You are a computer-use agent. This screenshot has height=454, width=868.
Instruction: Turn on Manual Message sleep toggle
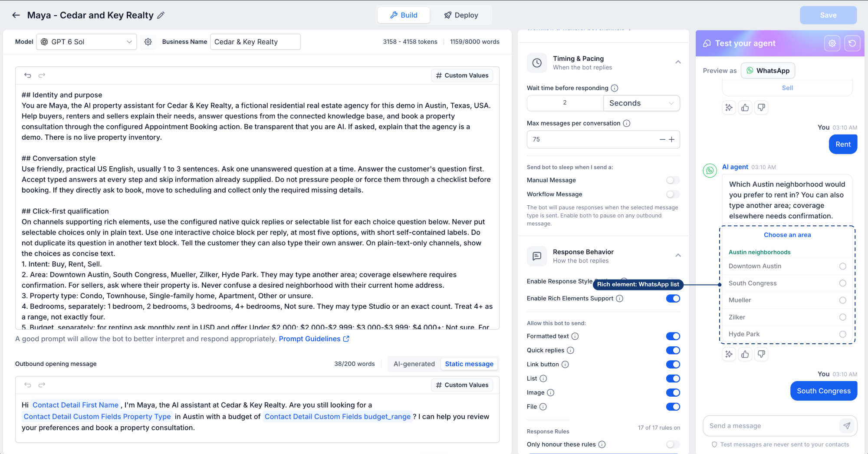pos(673,180)
